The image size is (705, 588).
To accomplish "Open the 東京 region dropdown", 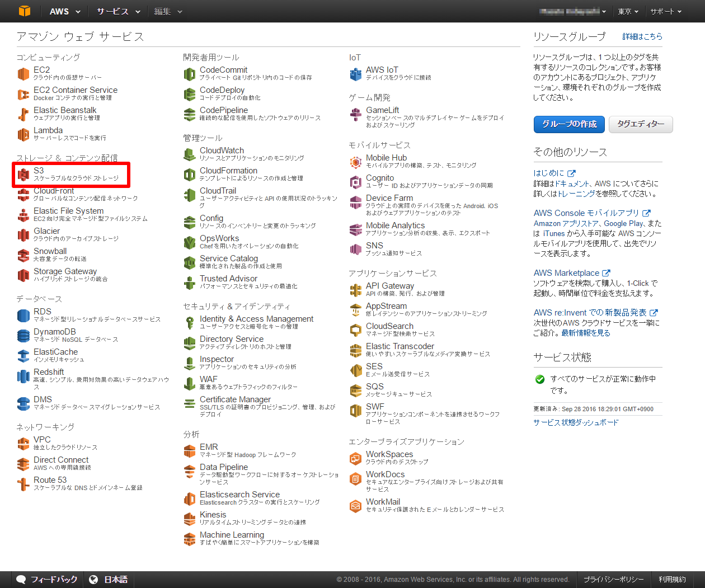I will pyautogui.click(x=628, y=11).
